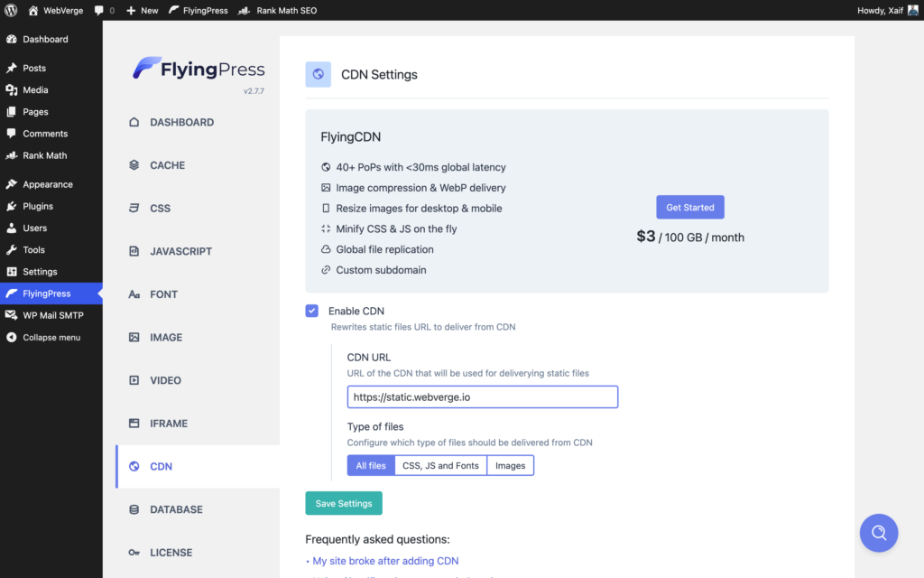
Task: Click Get Started for FlyingCDN
Action: click(689, 207)
